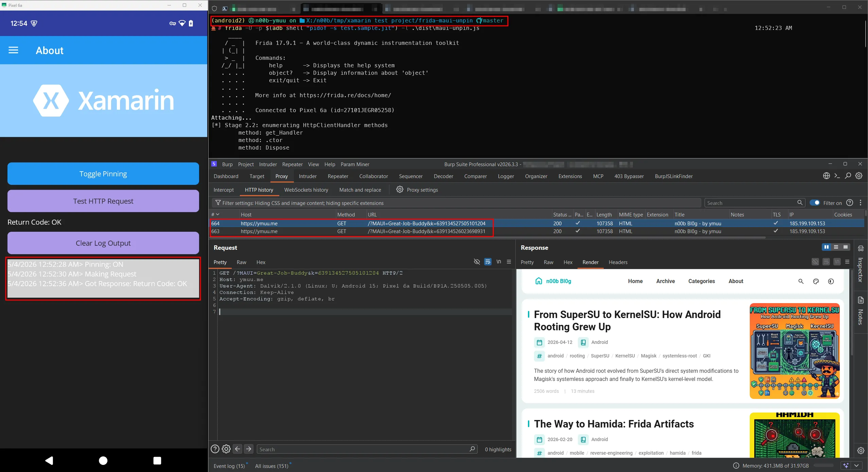Image resolution: width=868 pixels, height=472 pixels.
Task: Open the Match and replace sub-tab
Action: pyautogui.click(x=360, y=190)
